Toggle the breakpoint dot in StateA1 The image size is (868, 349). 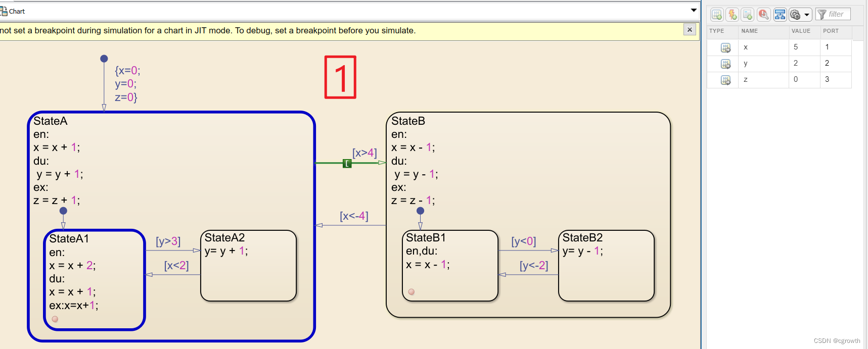click(x=55, y=319)
